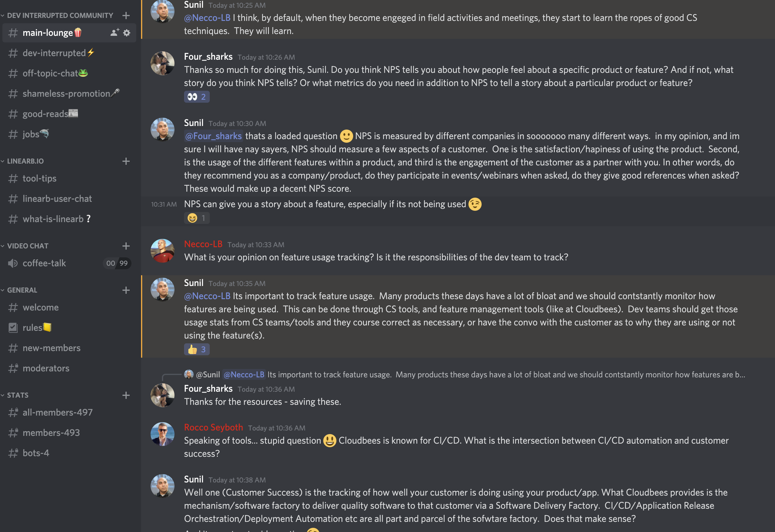Collapse the LINEARB.IO category

(x=25, y=161)
